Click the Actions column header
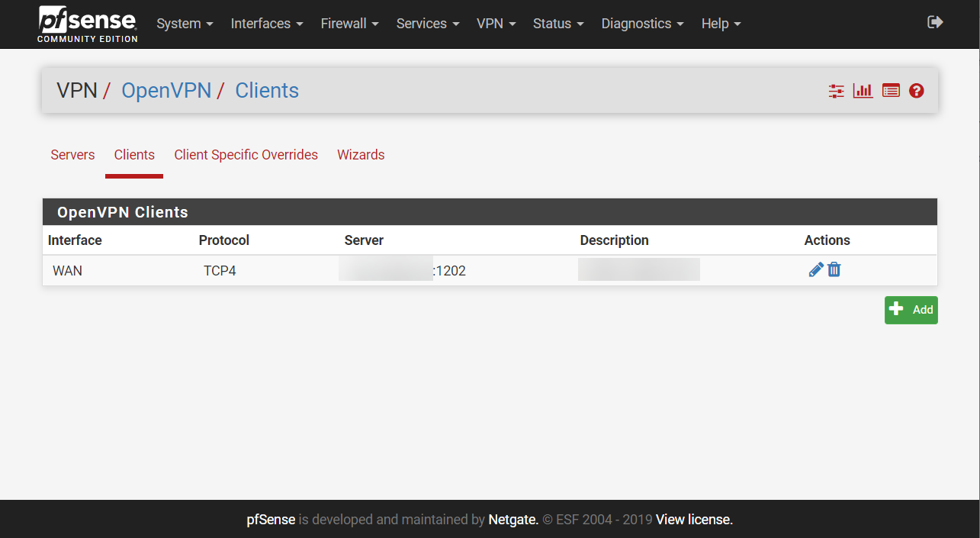Screen dimensions: 980x538 (x=827, y=240)
